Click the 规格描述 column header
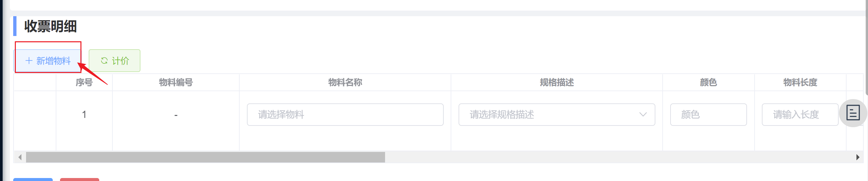The height and width of the screenshot is (181, 868). click(557, 82)
